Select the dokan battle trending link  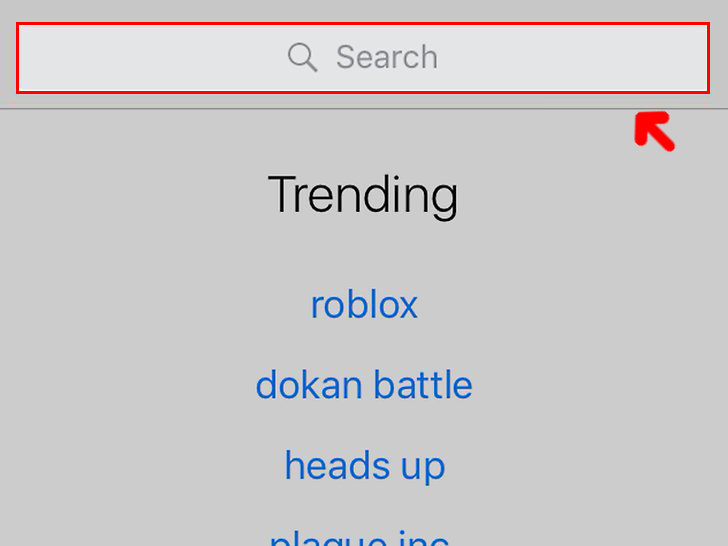click(364, 385)
